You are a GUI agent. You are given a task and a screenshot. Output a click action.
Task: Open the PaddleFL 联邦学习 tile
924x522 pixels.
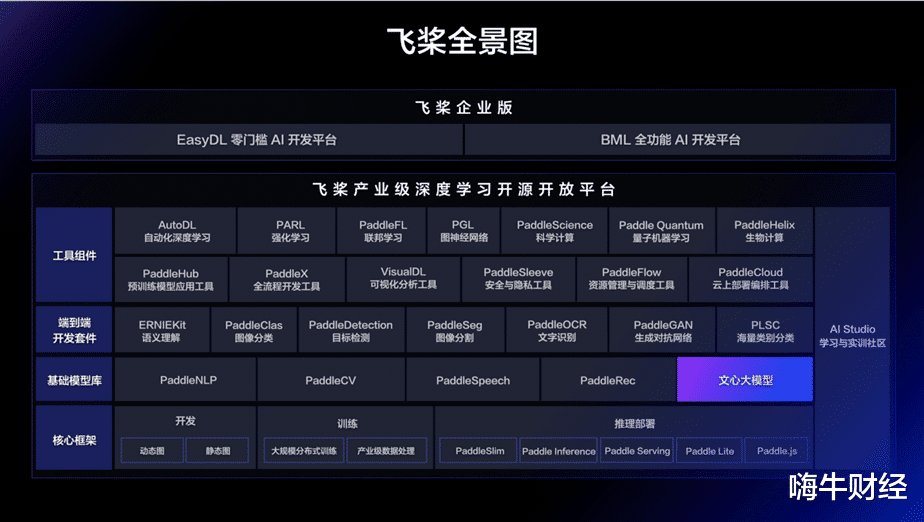382,231
